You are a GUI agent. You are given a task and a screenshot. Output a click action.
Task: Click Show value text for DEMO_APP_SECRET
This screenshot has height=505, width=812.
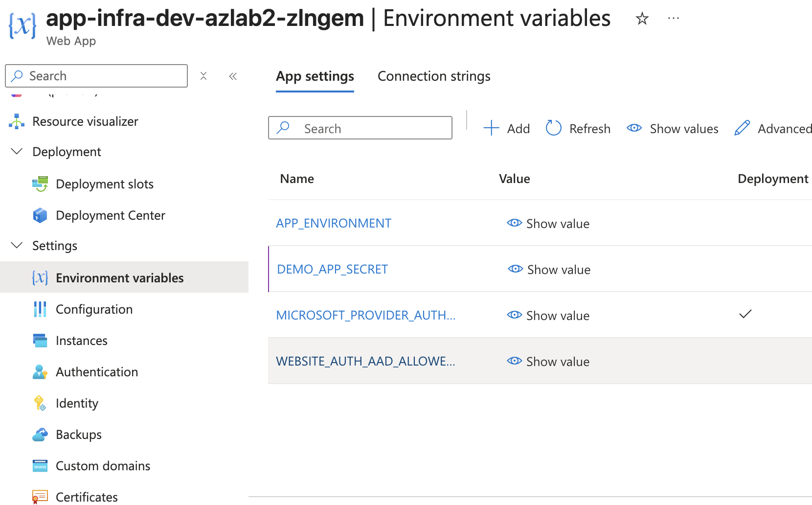[559, 270]
